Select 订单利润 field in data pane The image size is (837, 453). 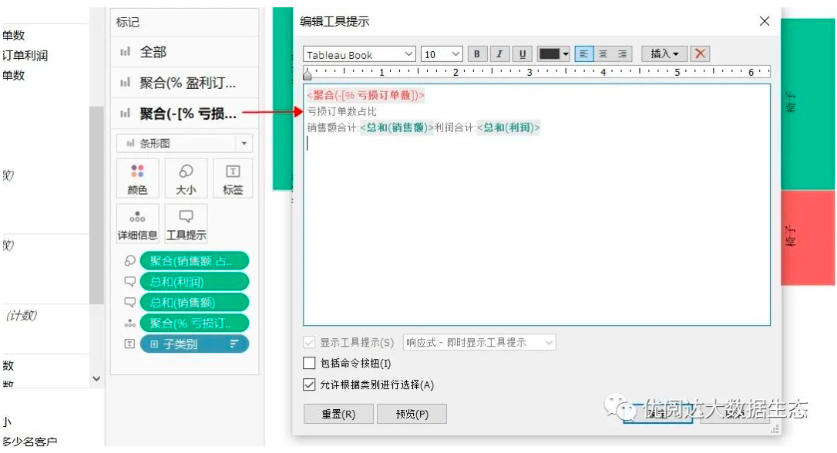[x=25, y=55]
